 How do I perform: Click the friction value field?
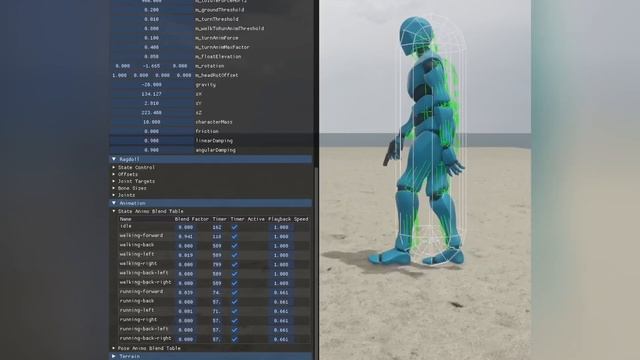point(151,131)
